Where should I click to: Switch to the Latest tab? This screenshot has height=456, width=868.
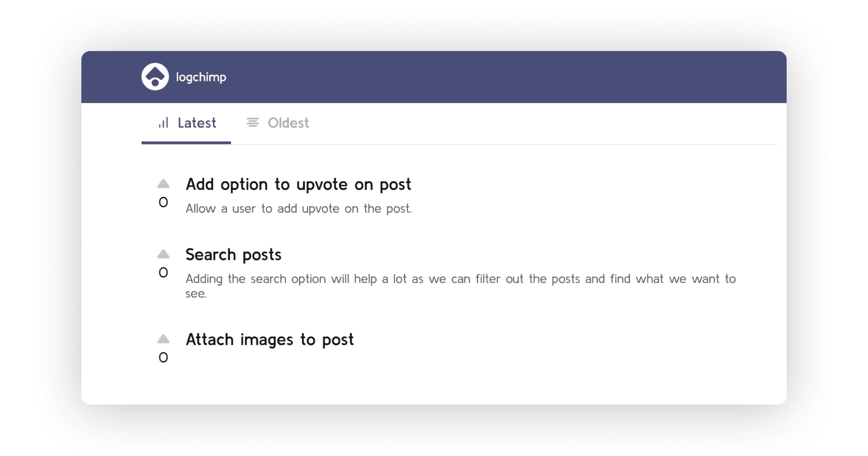[x=196, y=123]
